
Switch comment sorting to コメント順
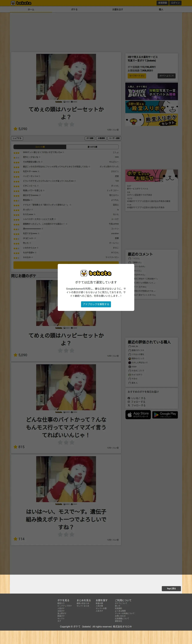coord(40,147)
